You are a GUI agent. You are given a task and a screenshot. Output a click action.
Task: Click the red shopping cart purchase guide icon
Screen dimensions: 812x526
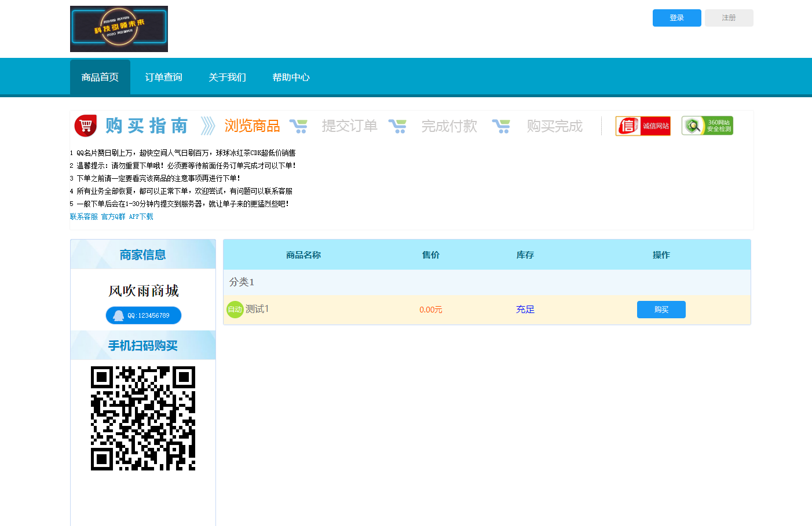(85, 126)
